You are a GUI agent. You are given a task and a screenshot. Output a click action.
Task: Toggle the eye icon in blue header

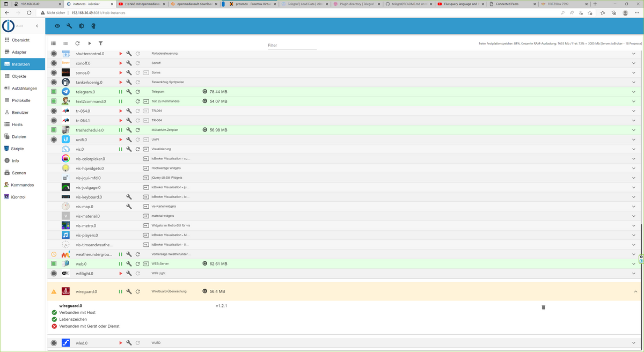click(x=57, y=26)
